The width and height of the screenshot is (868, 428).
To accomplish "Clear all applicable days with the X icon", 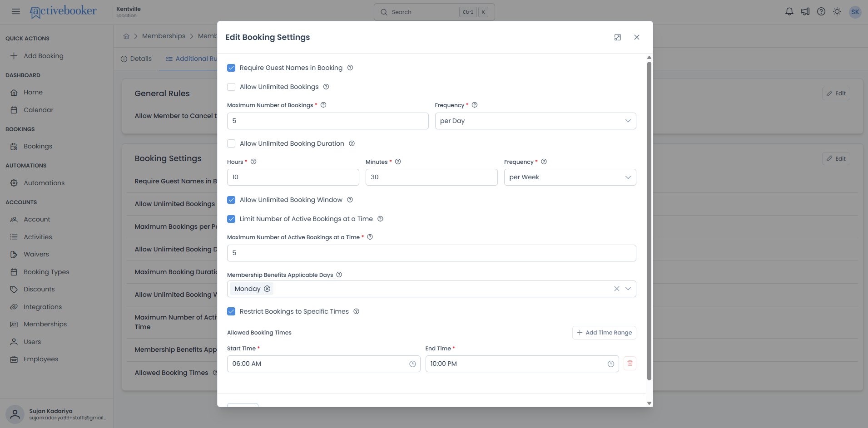I will (x=617, y=289).
